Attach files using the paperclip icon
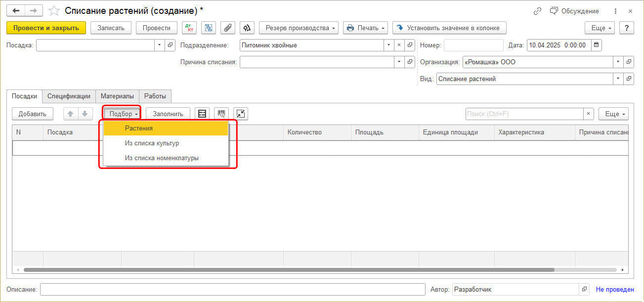 tap(227, 28)
